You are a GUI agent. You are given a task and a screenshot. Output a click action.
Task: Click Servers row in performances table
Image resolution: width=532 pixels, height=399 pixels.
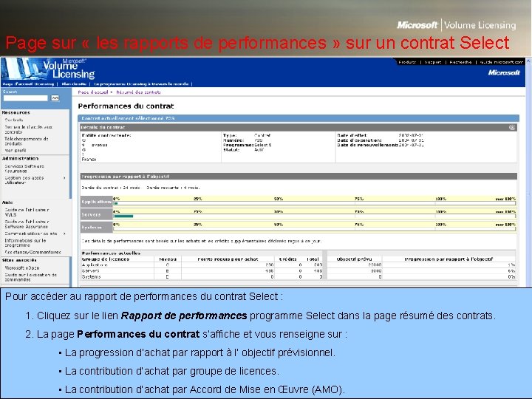coord(299,271)
